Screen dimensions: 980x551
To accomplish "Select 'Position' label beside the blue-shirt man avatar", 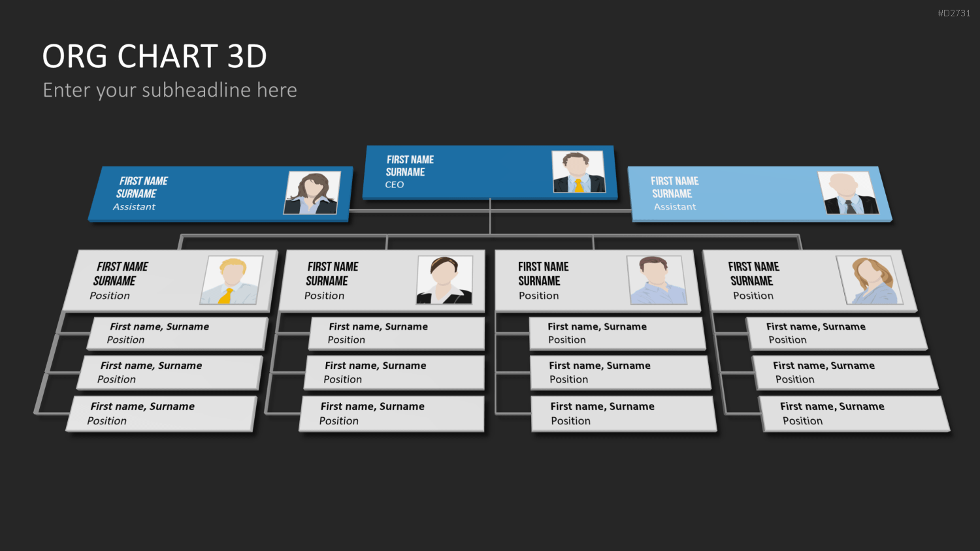I will 539,296.
